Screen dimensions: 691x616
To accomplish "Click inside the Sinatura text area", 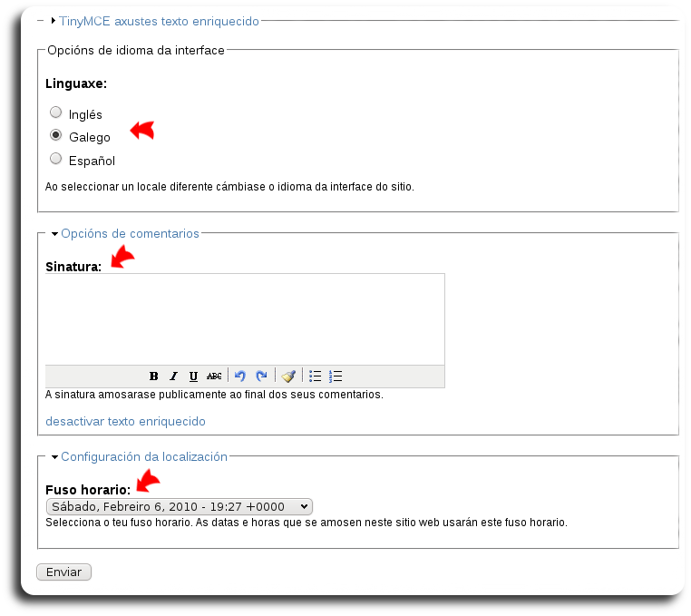I will click(245, 319).
